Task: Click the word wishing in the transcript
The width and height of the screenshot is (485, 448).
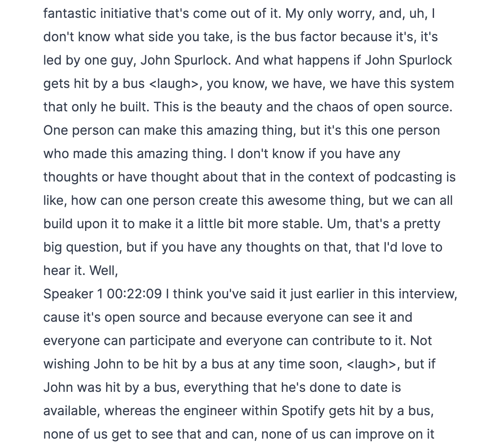Action: point(67,364)
